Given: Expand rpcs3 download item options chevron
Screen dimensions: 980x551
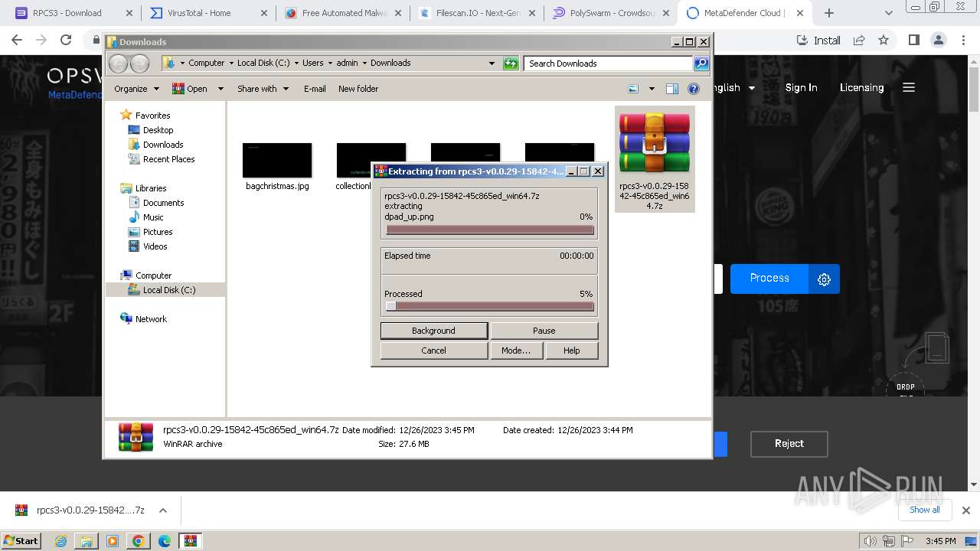Looking at the screenshot, I should point(162,510).
